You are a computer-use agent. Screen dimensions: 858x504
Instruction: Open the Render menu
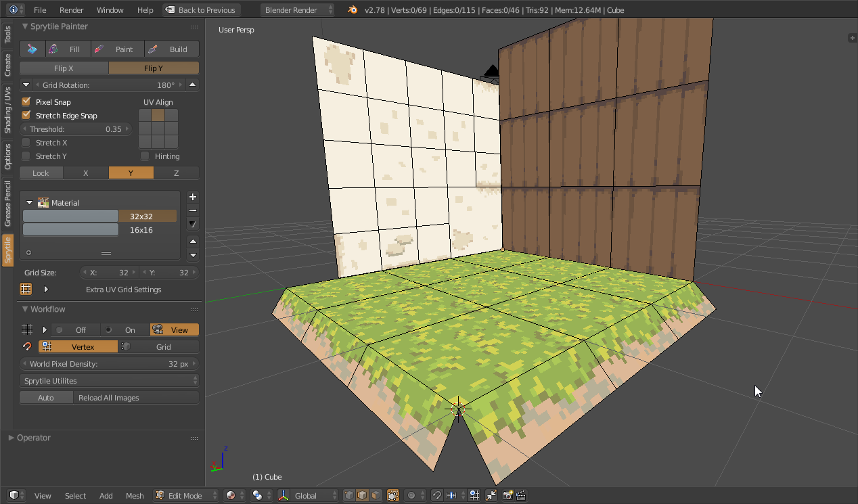point(72,10)
